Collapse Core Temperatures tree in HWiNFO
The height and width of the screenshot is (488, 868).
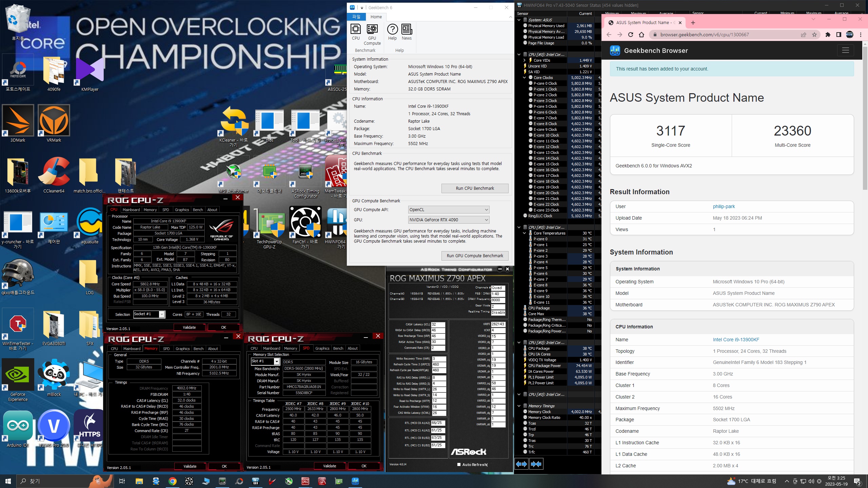[525, 233]
